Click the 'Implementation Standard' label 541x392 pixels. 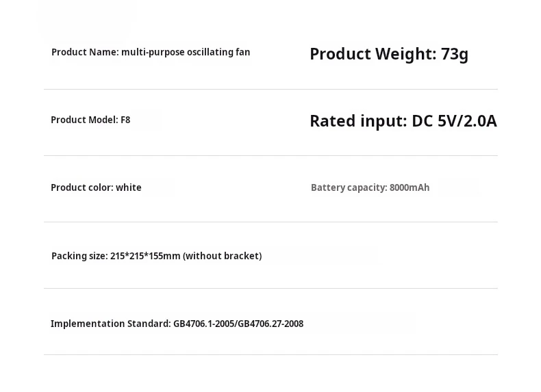(x=110, y=324)
